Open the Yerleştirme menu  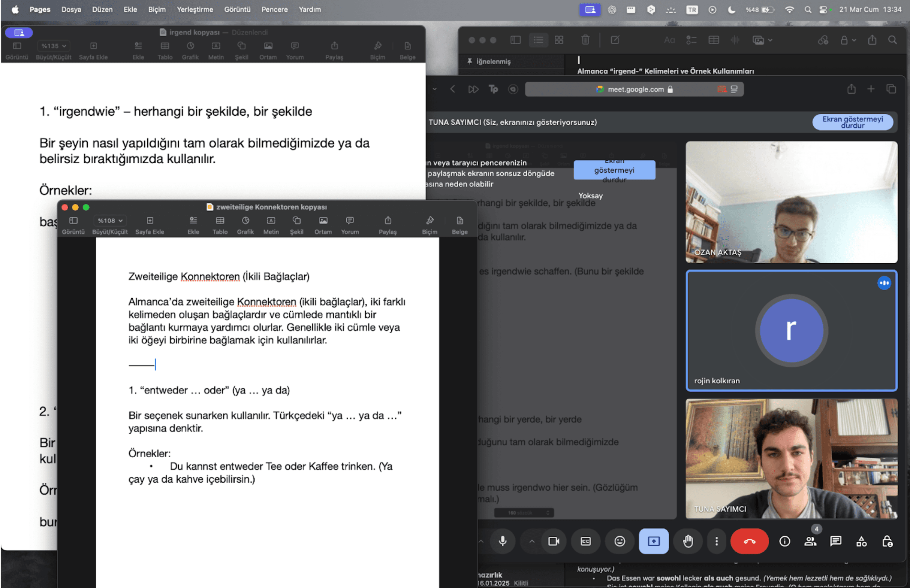(x=195, y=9)
